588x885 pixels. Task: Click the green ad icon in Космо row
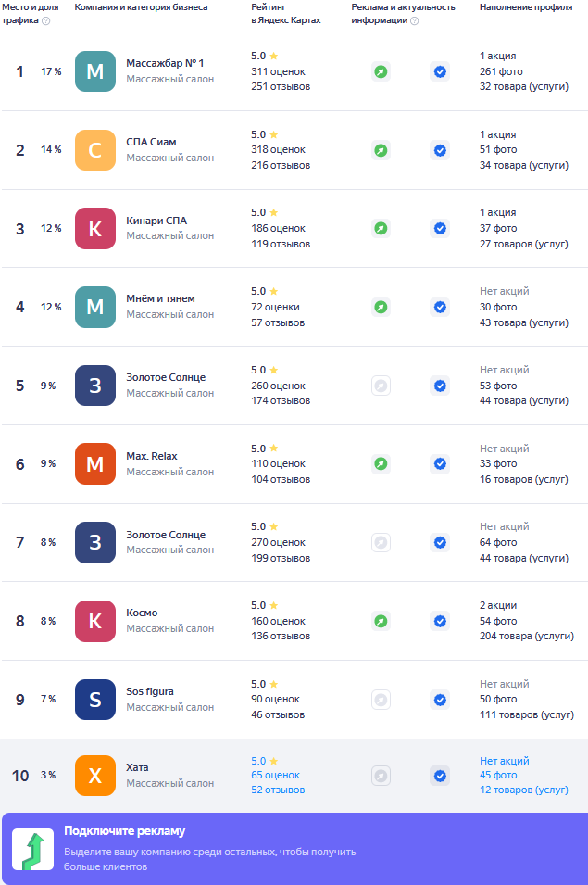pos(382,621)
